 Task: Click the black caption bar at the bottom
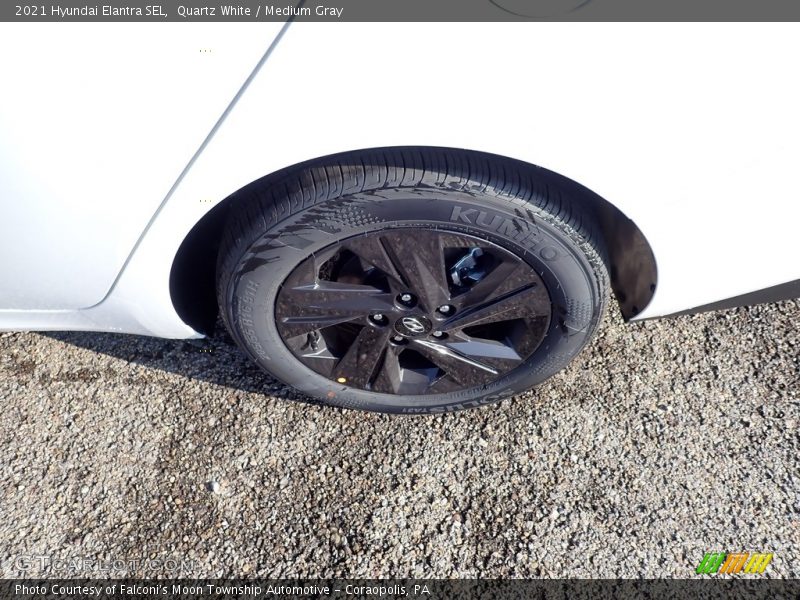(x=400, y=590)
